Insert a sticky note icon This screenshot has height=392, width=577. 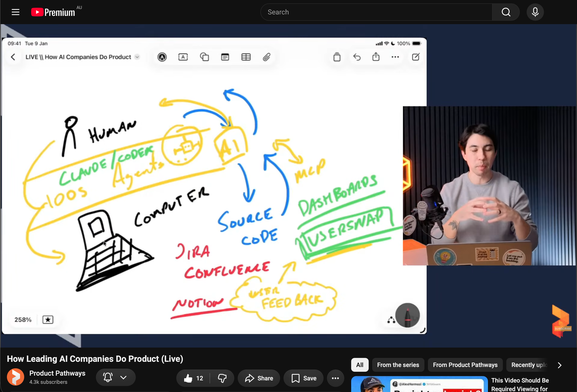coord(225,57)
